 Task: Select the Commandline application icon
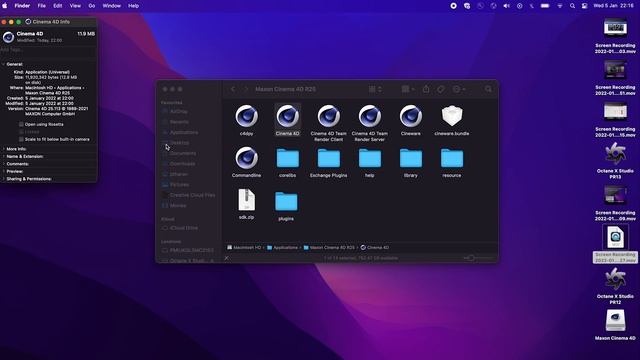[247, 158]
